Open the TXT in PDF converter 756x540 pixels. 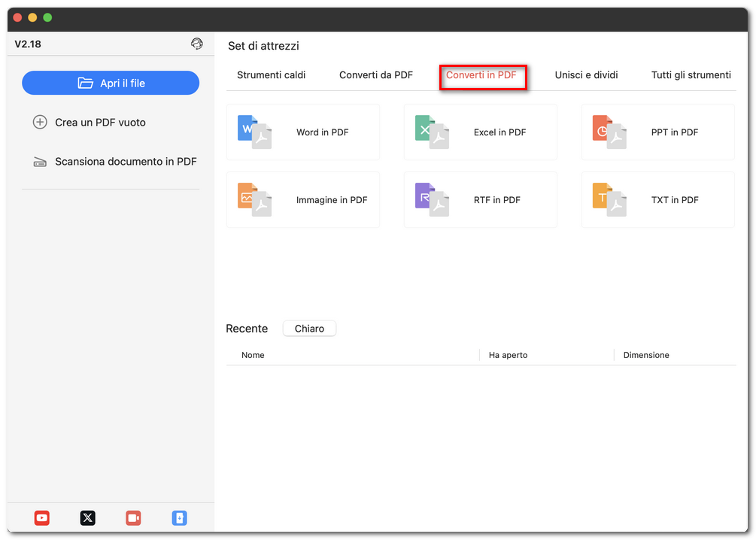[657, 199]
